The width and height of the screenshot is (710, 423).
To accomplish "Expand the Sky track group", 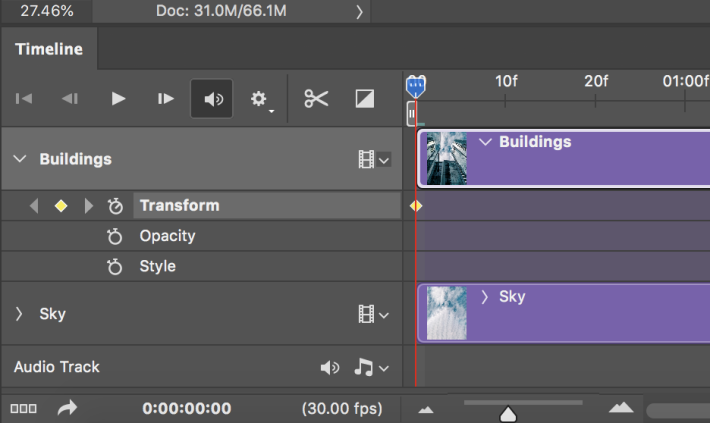I will [19, 313].
